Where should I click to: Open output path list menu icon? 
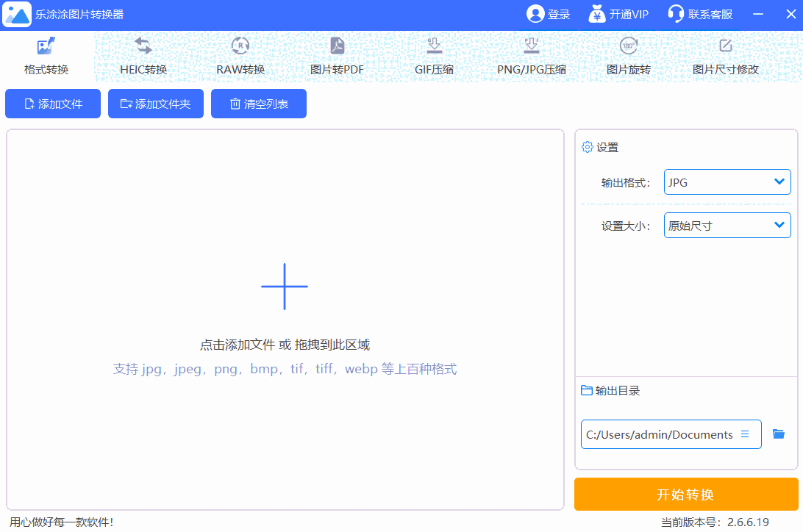click(745, 434)
